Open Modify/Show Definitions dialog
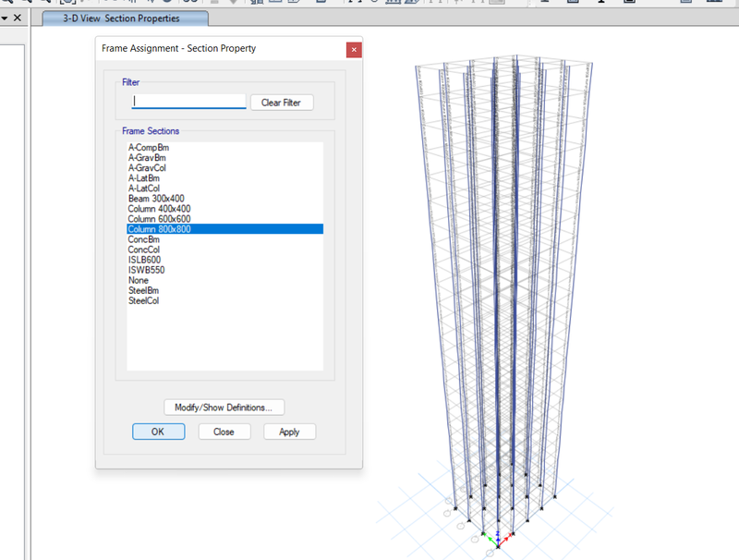Viewport: 739px width, 560px height. pyautogui.click(x=224, y=408)
